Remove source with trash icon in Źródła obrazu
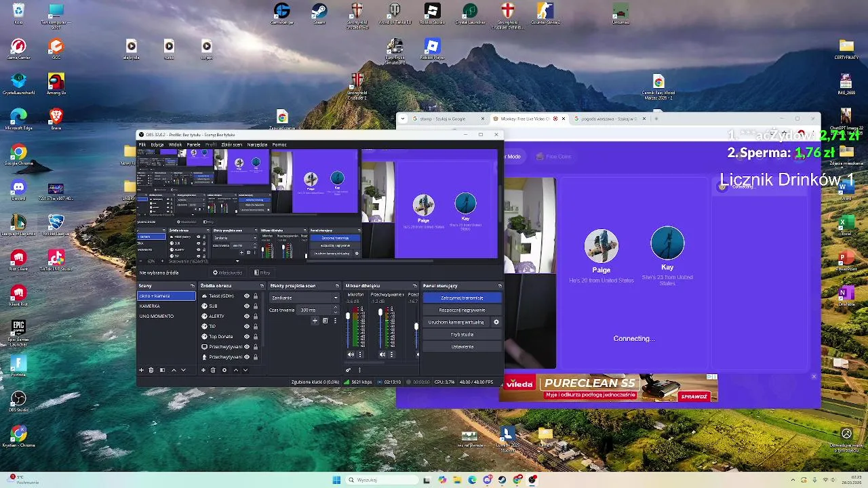 [213, 370]
